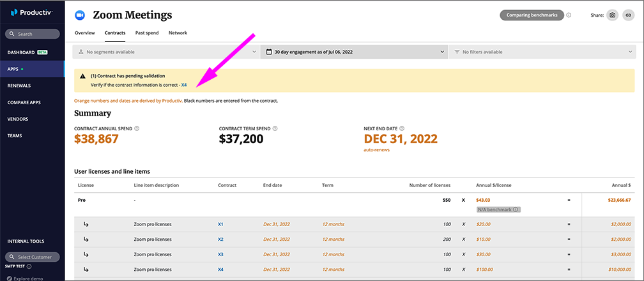Go to the Network tab

[178, 33]
